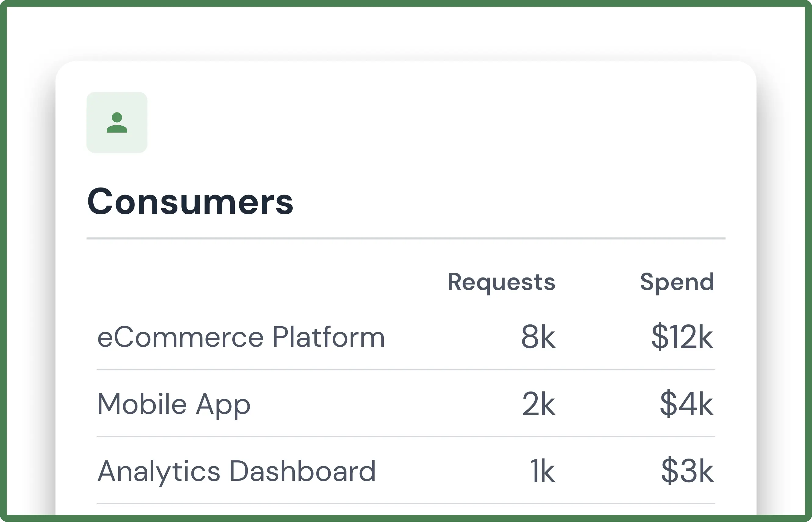Click the $12k spend value
The height and width of the screenshot is (522, 812).
[682, 337]
